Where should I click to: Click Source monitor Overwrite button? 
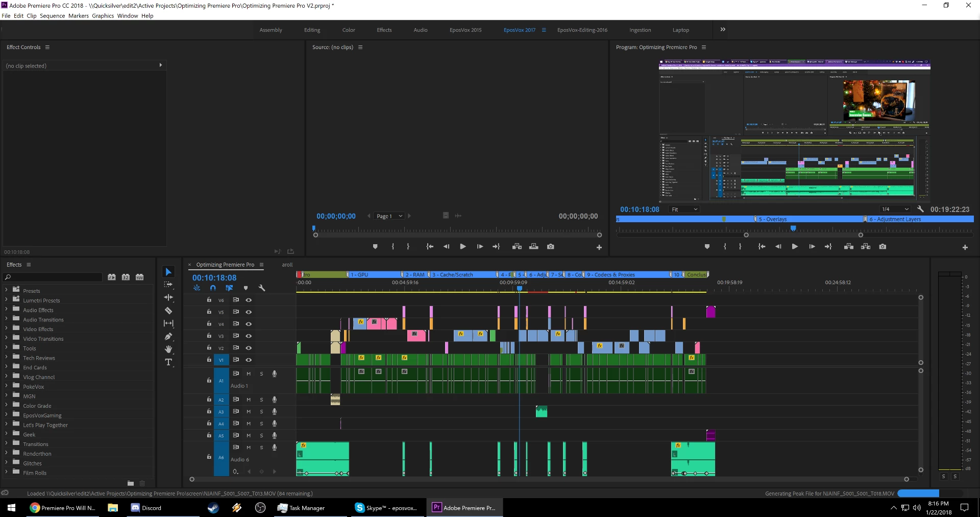click(534, 247)
